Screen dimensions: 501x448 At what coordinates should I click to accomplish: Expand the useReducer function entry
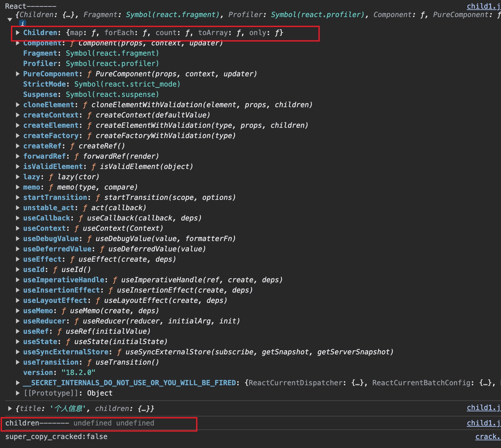18,321
